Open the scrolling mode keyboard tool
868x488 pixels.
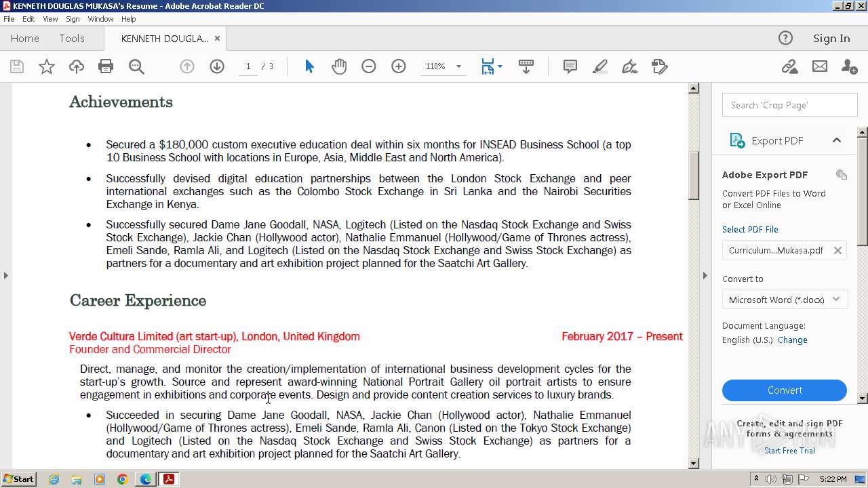(526, 66)
